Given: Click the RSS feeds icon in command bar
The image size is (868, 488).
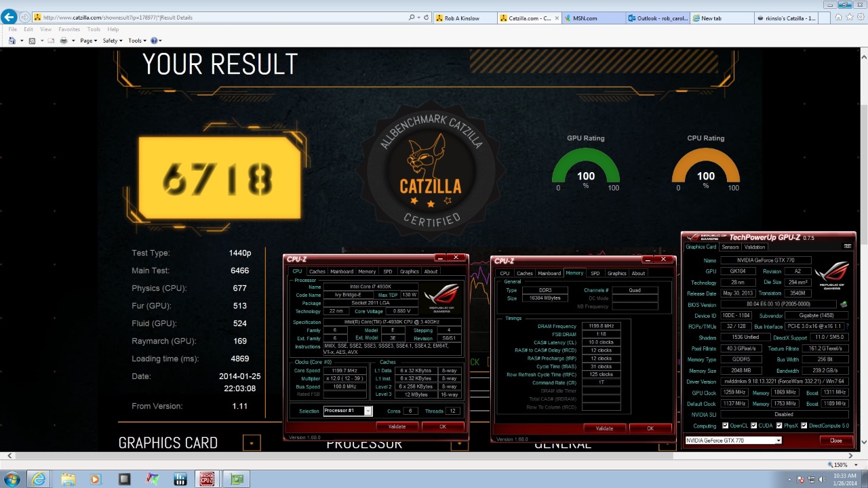Looking at the screenshot, I should [32, 41].
